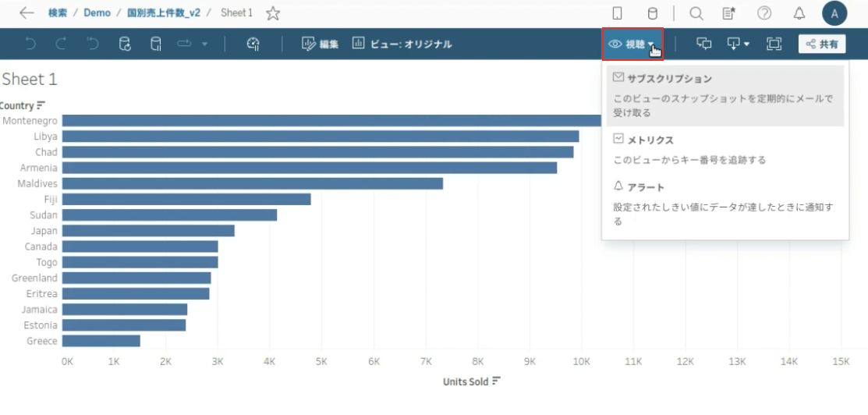Open the comments speech bubble icon
Image resolution: width=868 pixels, height=415 pixels.
click(704, 44)
